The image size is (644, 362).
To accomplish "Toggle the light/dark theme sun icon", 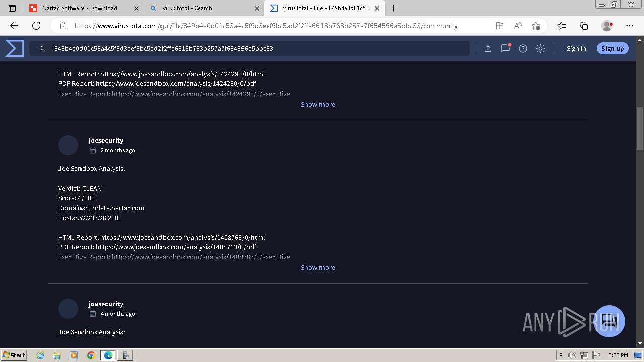I will [x=540, y=48].
